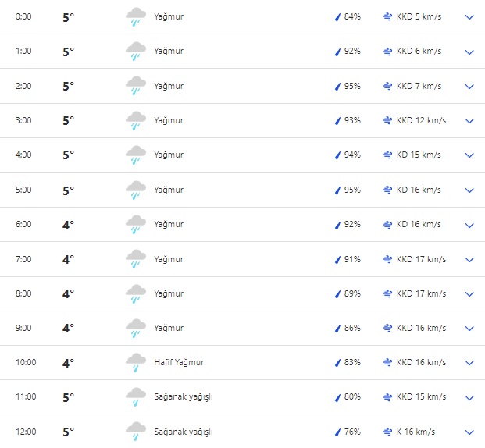Click the rain cloud icon at 3:00
485x448 pixels.
[136, 121]
